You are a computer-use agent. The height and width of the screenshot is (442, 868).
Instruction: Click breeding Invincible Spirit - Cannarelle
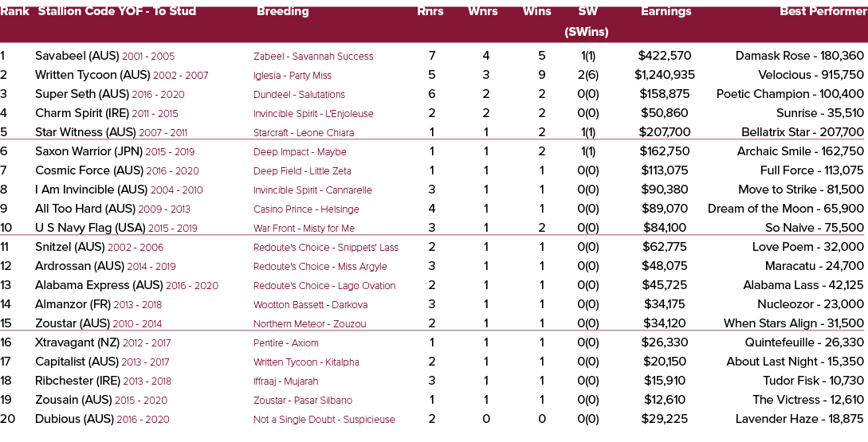point(312,190)
